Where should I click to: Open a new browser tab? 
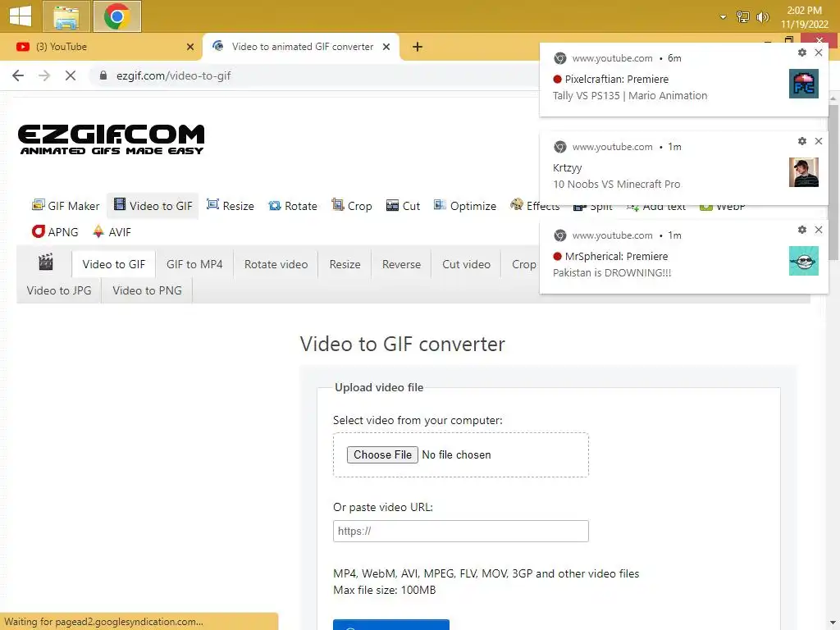coord(418,47)
